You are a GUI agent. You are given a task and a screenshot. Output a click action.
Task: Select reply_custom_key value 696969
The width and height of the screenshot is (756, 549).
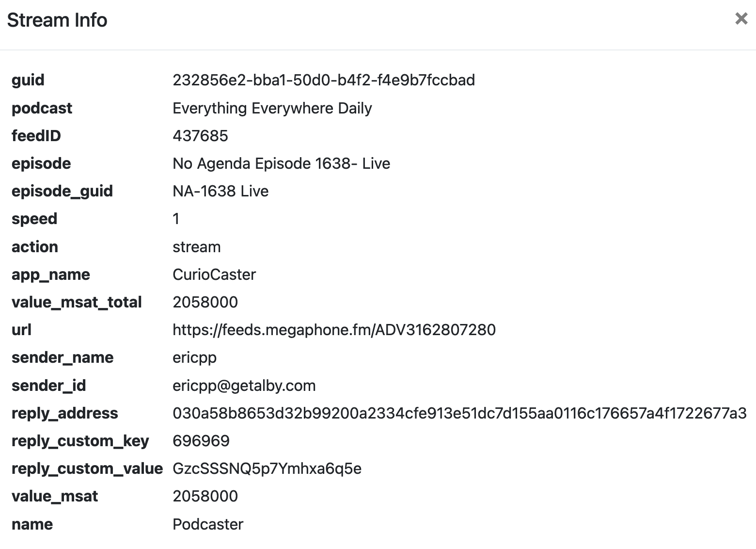[201, 441]
